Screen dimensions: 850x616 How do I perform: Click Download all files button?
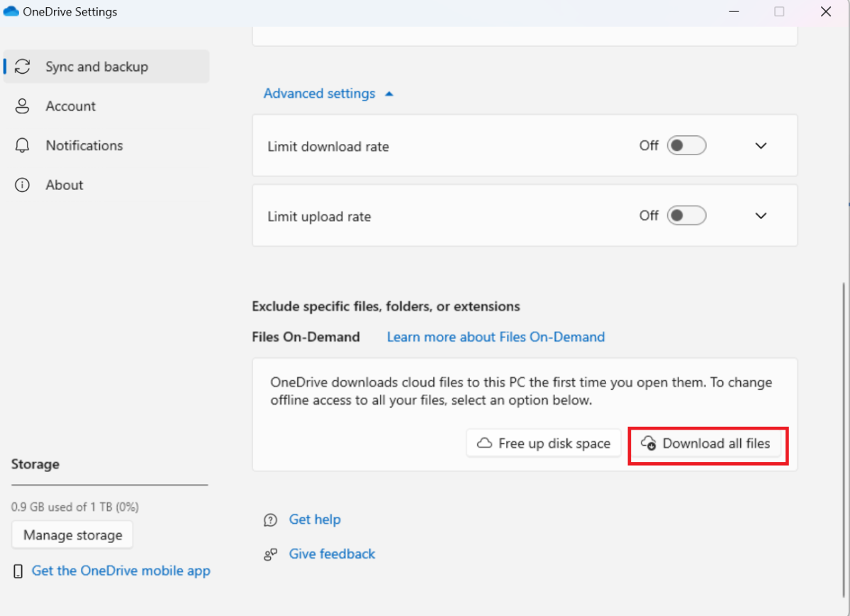pos(706,443)
